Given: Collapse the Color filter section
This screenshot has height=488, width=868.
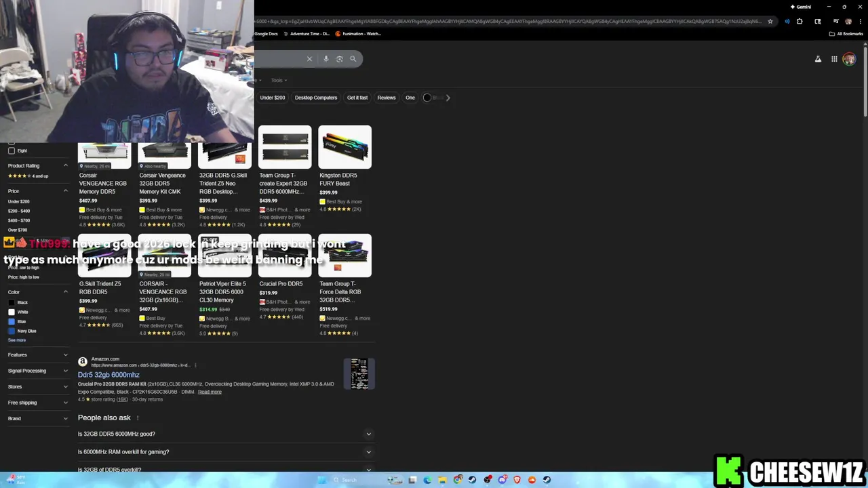Looking at the screenshot, I should [66, 292].
